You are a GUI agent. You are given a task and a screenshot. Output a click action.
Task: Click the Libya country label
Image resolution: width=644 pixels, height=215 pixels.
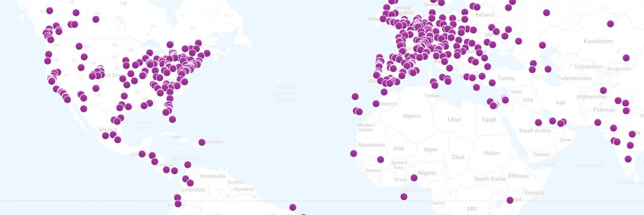pos(454,119)
